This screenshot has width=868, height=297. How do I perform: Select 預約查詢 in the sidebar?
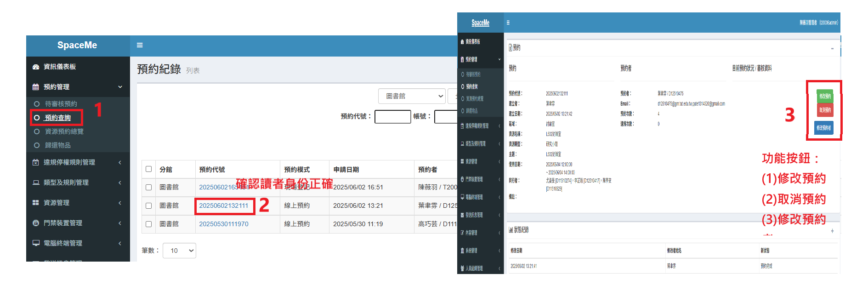tap(57, 118)
